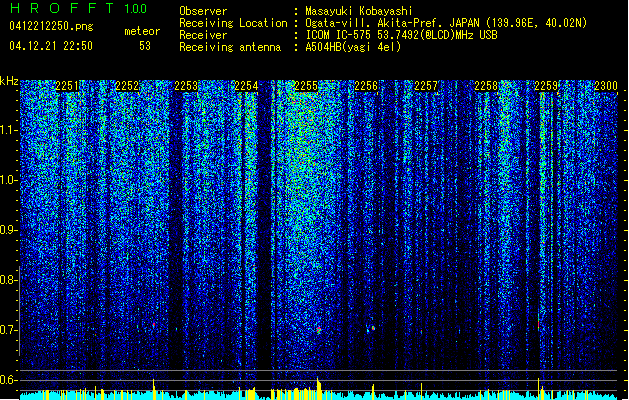Screen dimensions: 629x400
Task: Click the 2251 time marker
Action: (67, 86)
